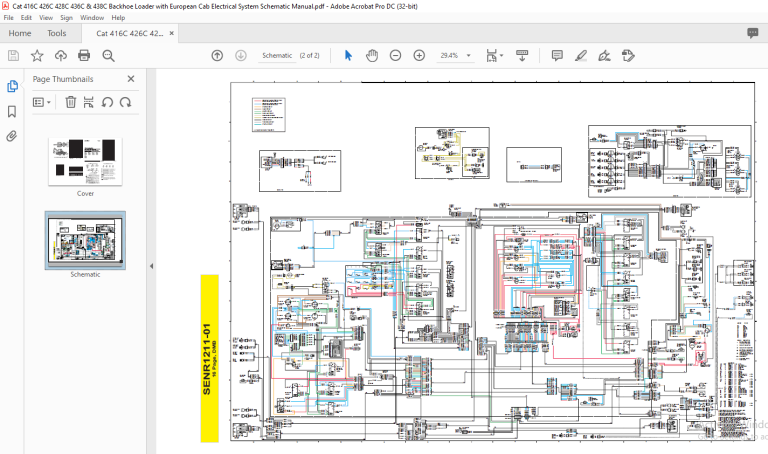Click the Save file icon
Image resolution: width=768 pixels, height=454 pixels.
pos(13,55)
